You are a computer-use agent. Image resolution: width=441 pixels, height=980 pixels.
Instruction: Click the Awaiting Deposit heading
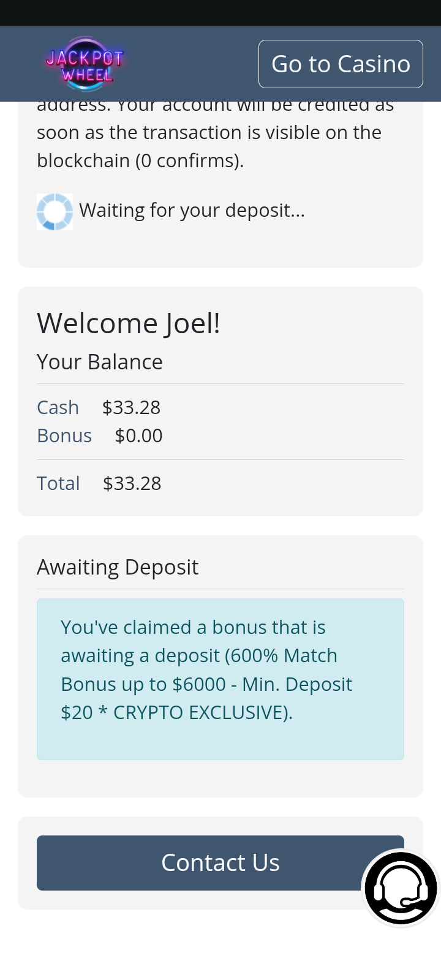tap(118, 567)
